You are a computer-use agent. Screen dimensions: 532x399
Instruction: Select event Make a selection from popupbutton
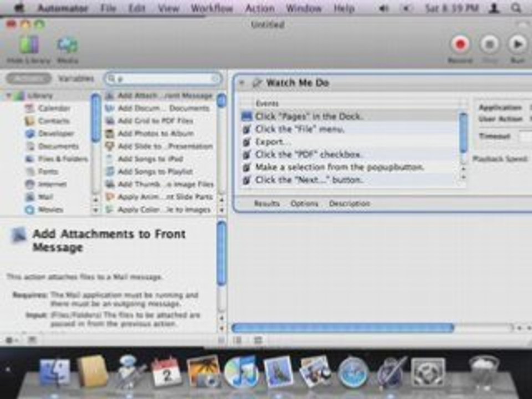tap(350, 167)
